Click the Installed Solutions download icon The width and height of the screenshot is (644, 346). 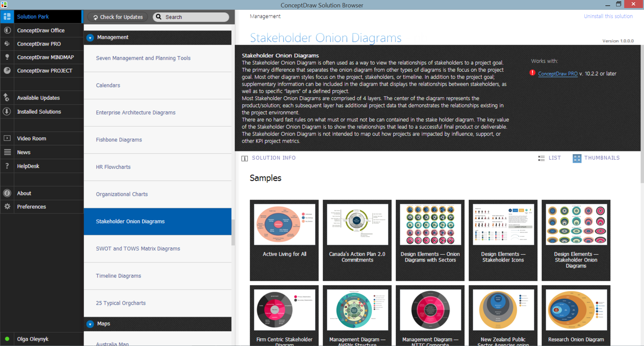pos(7,111)
